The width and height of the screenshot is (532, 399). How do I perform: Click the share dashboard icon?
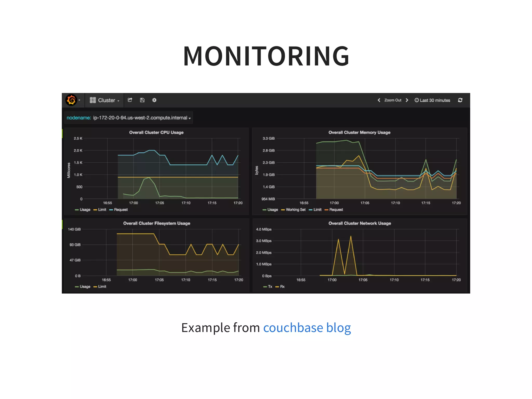(130, 100)
